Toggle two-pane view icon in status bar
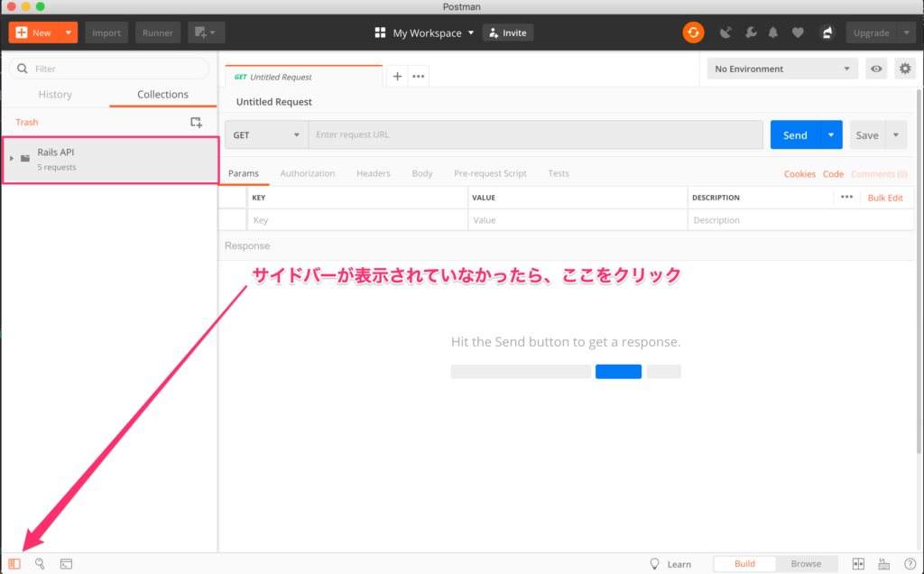The height and width of the screenshot is (574, 924). pos(858,564)
